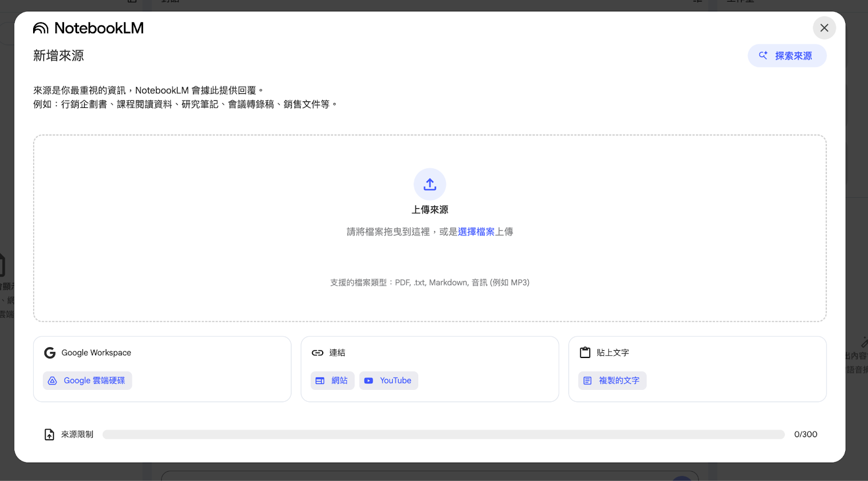Click the 來源限制 progress bar

[443, 434]
